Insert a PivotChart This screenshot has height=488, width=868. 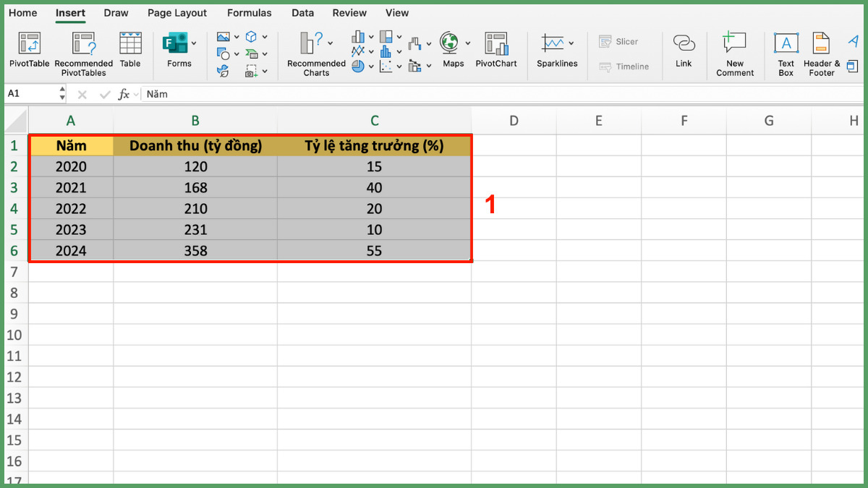496,50
